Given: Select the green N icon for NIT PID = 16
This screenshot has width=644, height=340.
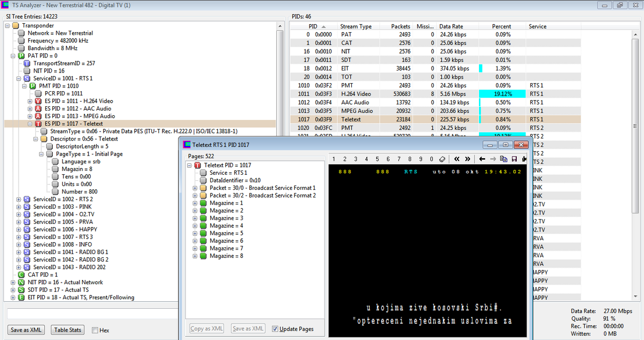Looking at the screenshot, I should click(x=21, y=283).
